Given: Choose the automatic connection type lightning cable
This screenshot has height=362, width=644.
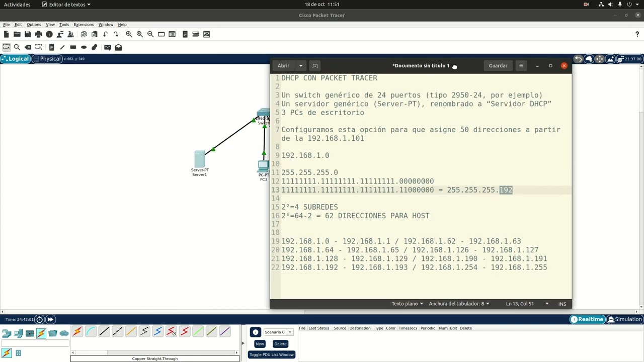Looking at the screenshot, I should 77,331.
